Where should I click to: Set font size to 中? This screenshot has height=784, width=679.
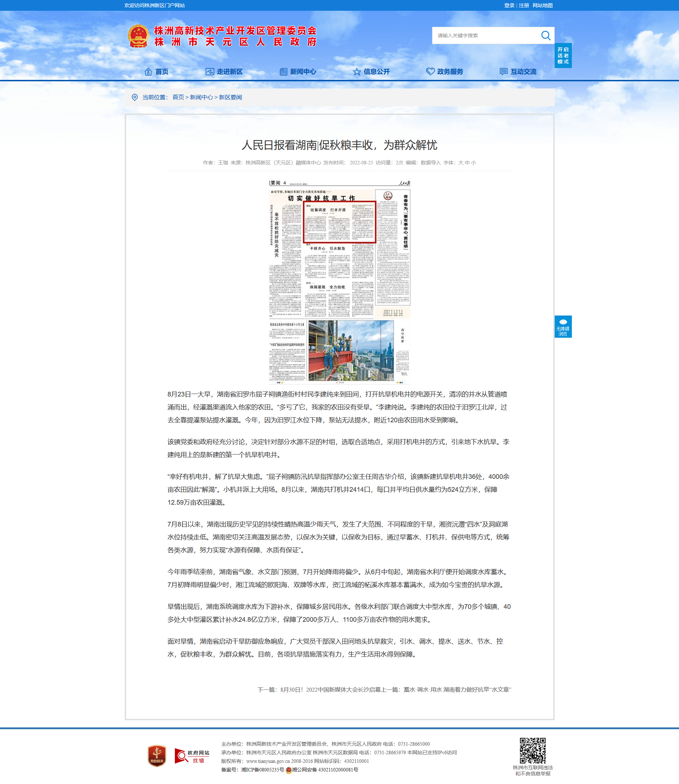tap(467, 163)
